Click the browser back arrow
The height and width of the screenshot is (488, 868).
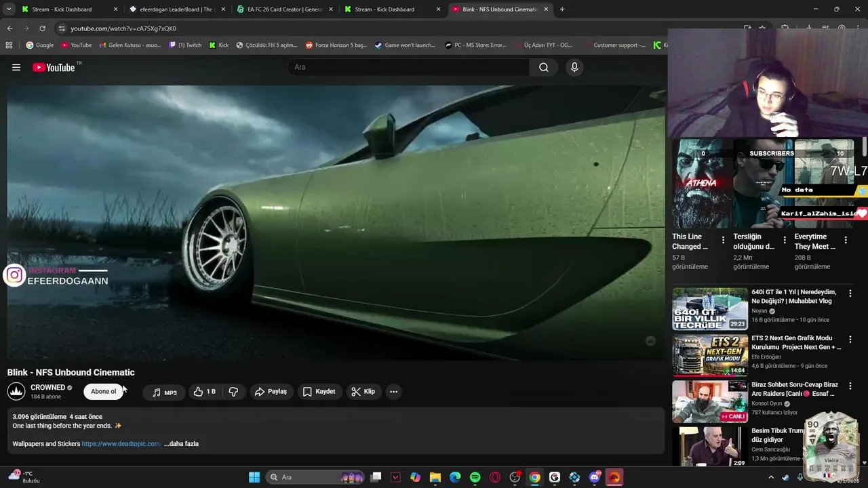(9, 28)
